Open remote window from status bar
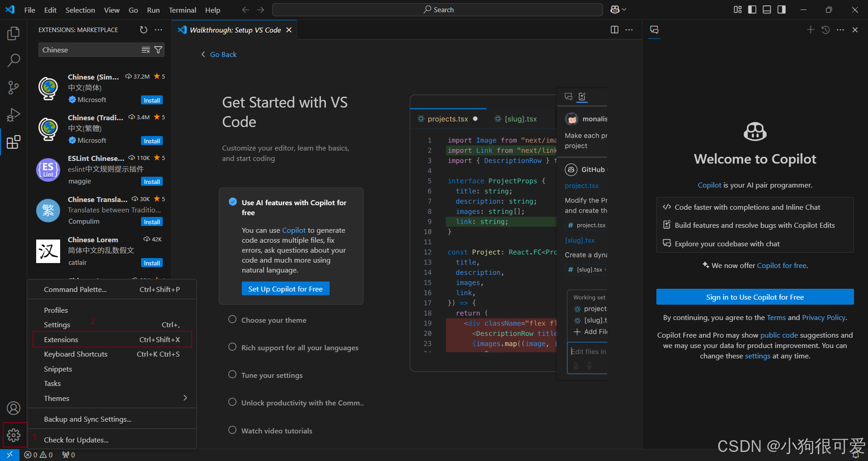868x461 pixels. point(9,455)
